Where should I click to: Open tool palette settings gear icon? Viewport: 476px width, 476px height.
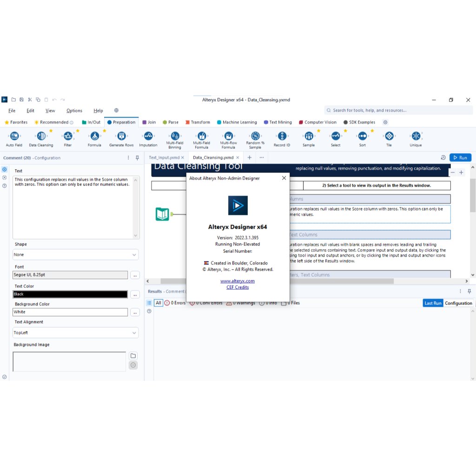[385, 122]
